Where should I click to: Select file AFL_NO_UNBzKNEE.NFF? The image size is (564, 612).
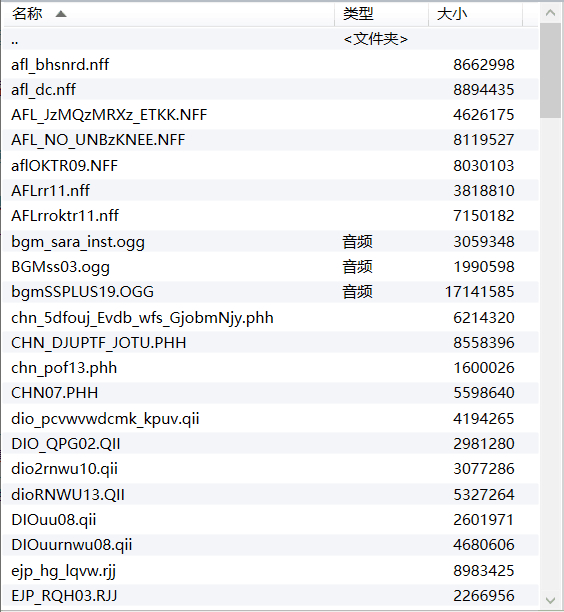click(271, 140)
